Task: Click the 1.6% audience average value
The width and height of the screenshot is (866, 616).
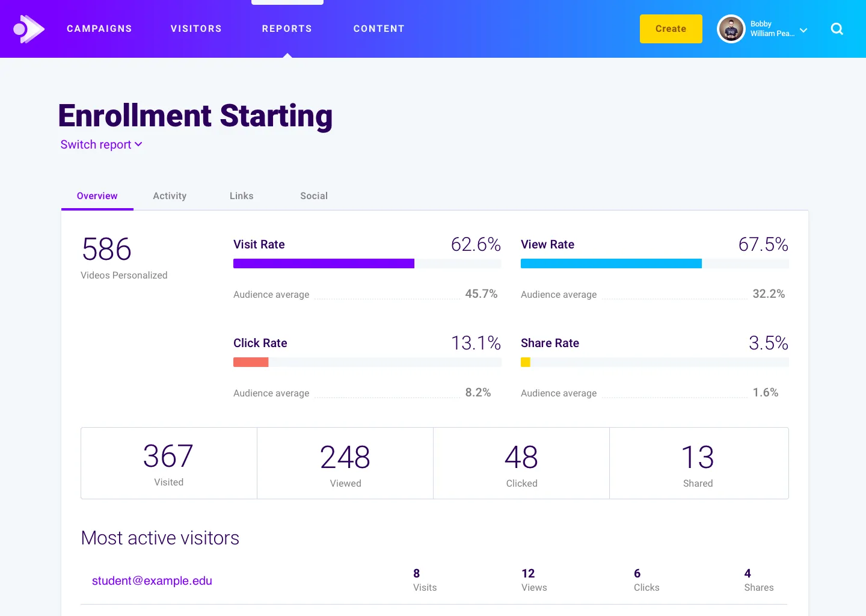Action: click(x=766, y=392)
